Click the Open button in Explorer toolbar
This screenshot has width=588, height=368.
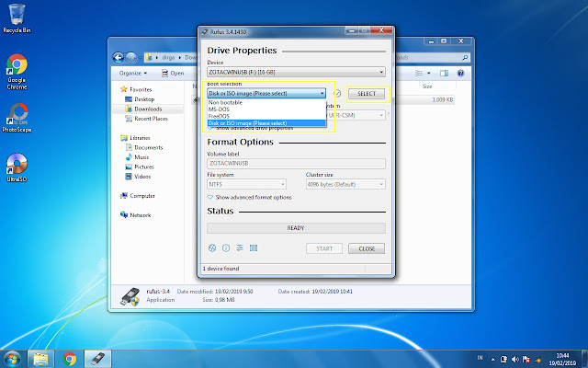tap(173, 74)
